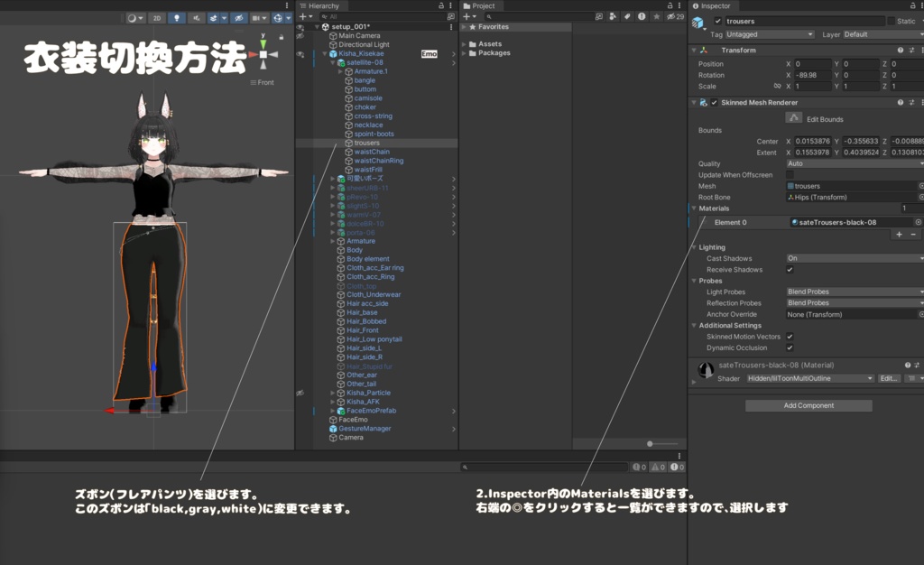Open Transform component help icon

901,50
